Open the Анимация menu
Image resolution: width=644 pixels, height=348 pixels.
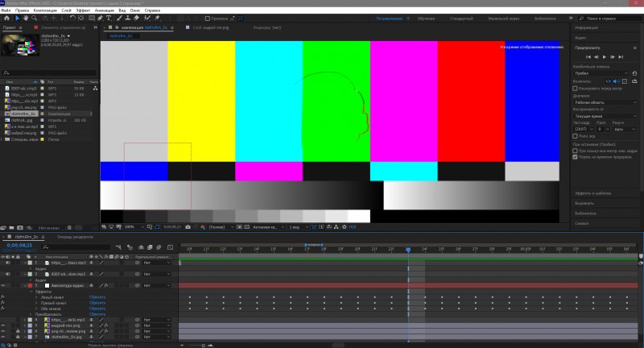click(105, 10)
